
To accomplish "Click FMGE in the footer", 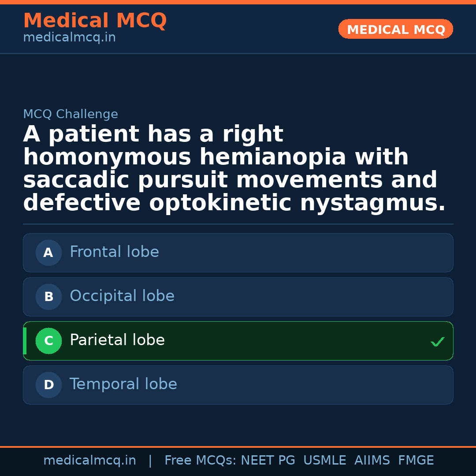I will click(416, 461).
